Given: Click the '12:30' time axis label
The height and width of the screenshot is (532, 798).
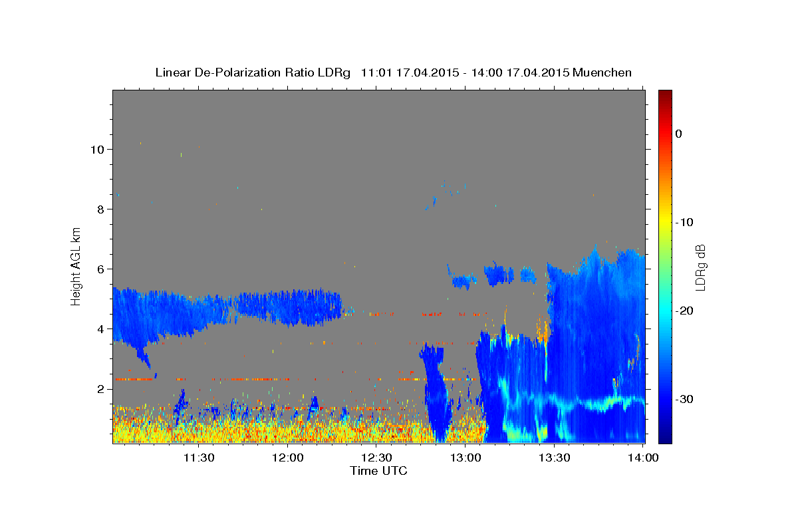Looking at the screenshot, I should pos(376,458).
